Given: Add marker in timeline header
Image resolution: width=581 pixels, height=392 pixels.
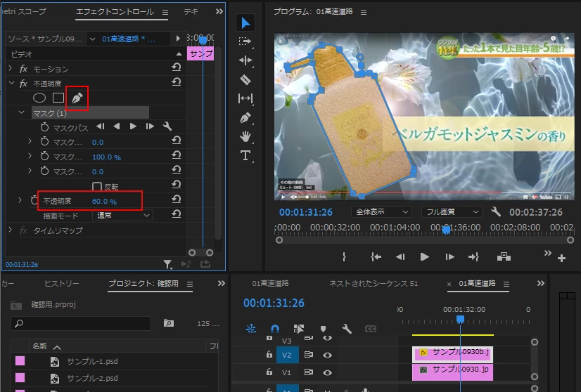Looking at the screenshot, I should (x=323, y=329).
